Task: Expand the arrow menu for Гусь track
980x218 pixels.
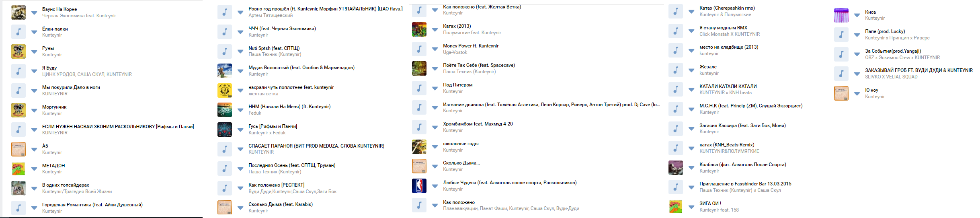Action: [x=240, y=130]
